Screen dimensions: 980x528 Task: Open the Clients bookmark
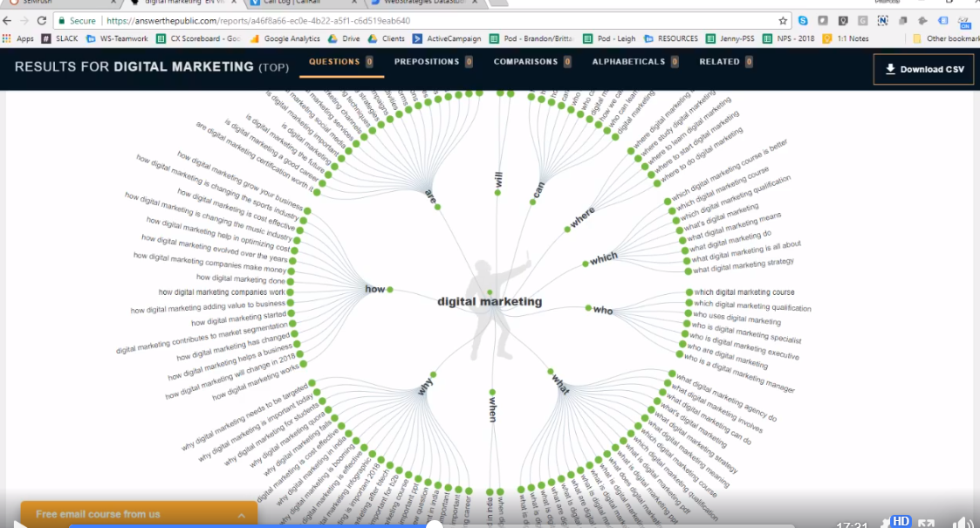point(387,38)
